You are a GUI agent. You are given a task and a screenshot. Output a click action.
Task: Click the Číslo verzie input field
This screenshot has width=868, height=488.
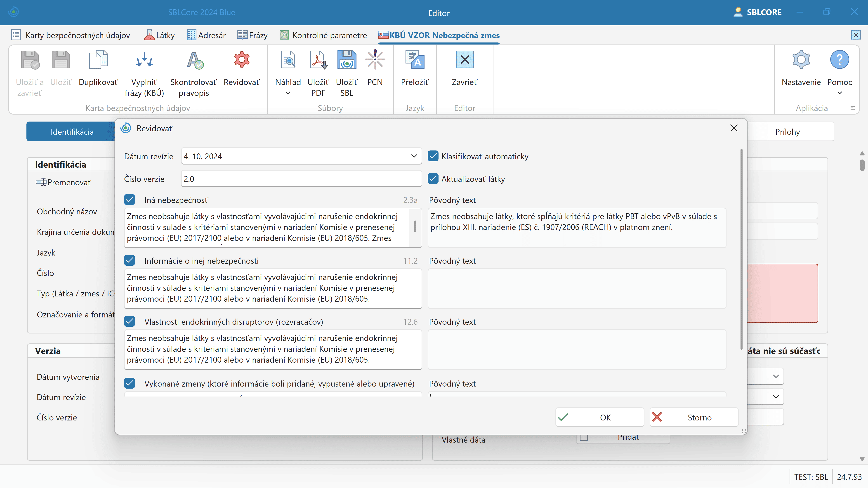301,179
